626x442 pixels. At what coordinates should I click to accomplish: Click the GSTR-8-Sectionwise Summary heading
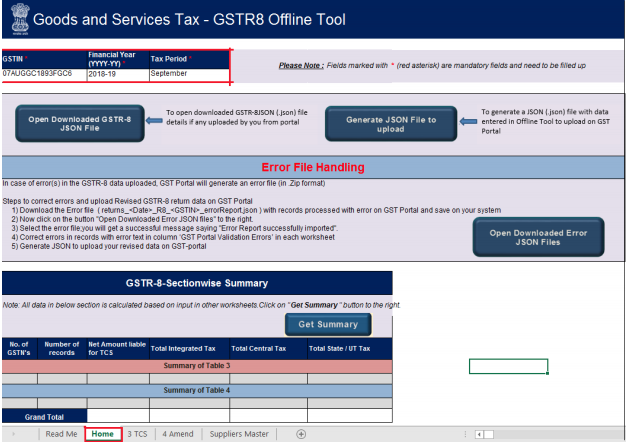197,283
